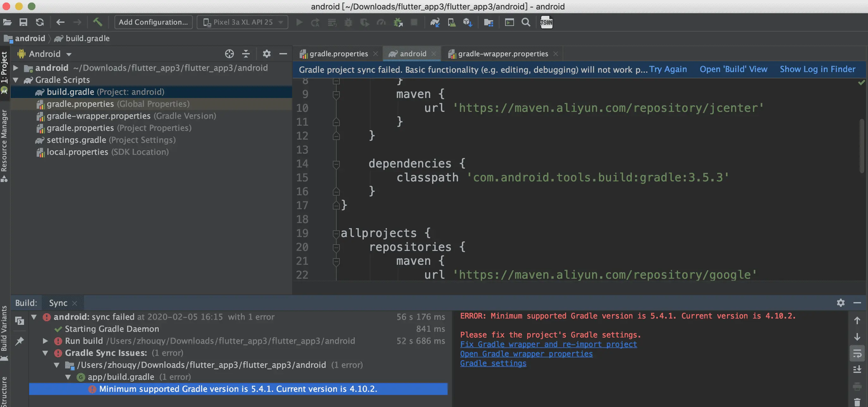The height and width of the screenshot is (407, 868).
Task: Click the Search Everywhere magnifier icon
Action: point(526,22)
